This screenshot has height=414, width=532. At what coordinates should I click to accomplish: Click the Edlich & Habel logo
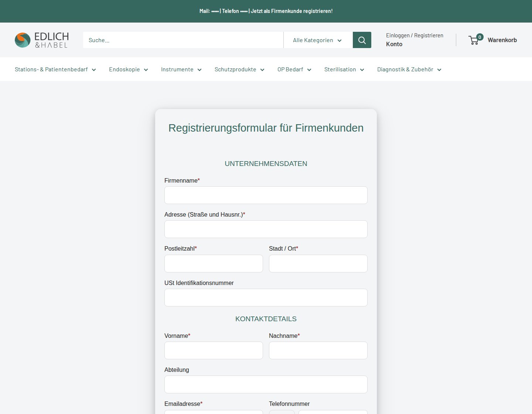pyautogui.click(x=42, y=40)
